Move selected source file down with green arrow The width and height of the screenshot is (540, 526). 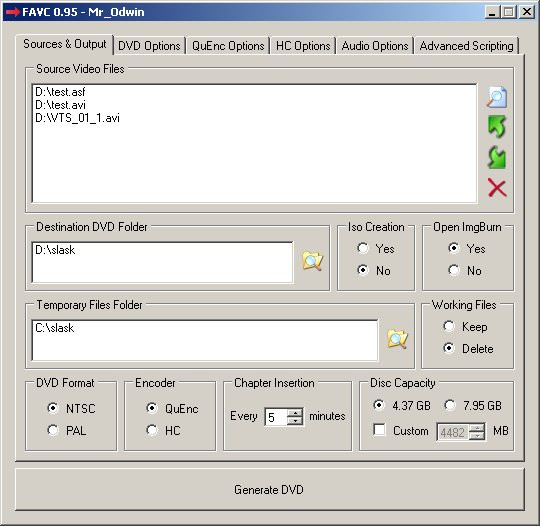point(497,157)
